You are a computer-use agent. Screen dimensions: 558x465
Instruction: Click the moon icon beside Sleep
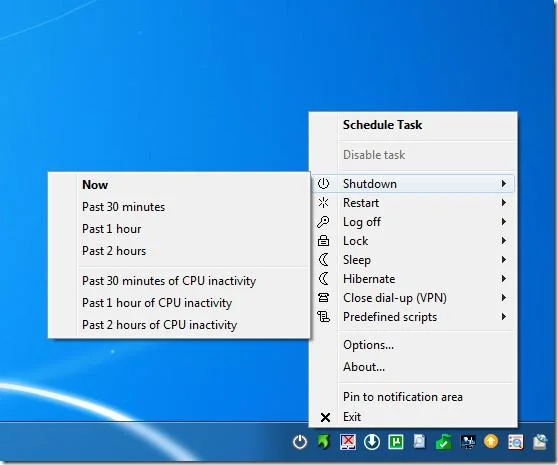click(x=323, y=260)
